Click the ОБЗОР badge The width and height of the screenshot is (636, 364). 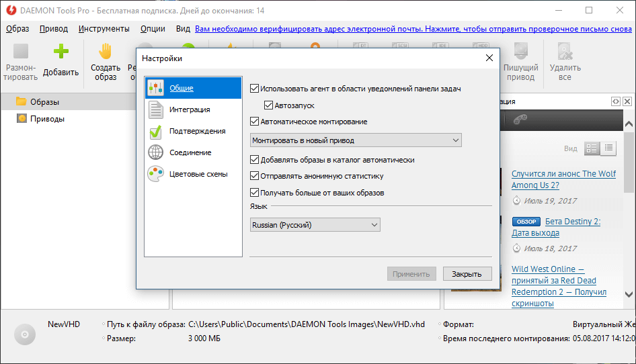click(x=526, y=222)
